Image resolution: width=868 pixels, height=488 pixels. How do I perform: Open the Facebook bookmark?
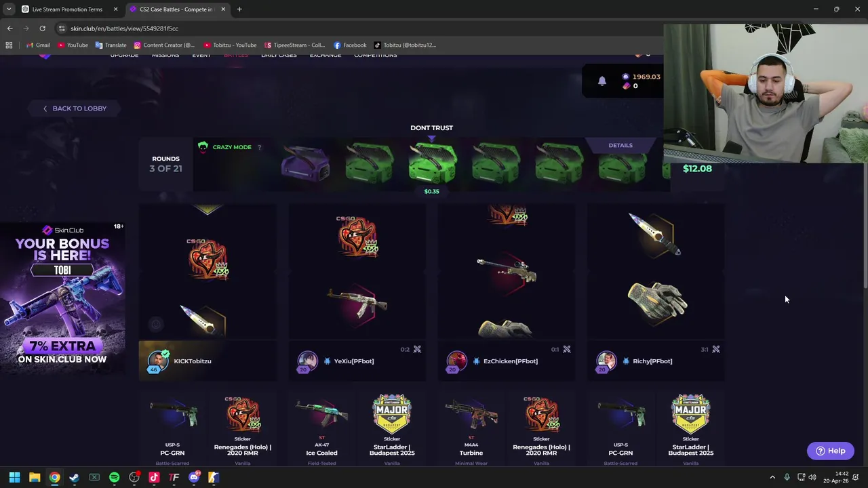click(x=350, y=45)
